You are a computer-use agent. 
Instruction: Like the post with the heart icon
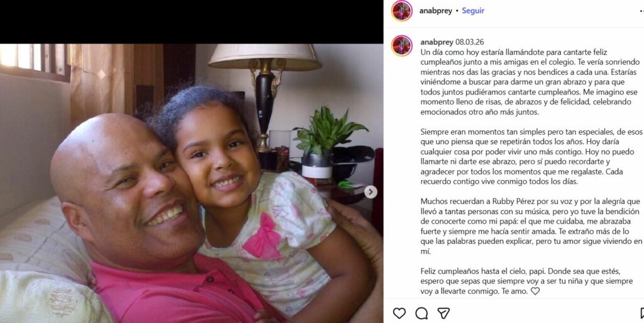(x=399, y=313)
